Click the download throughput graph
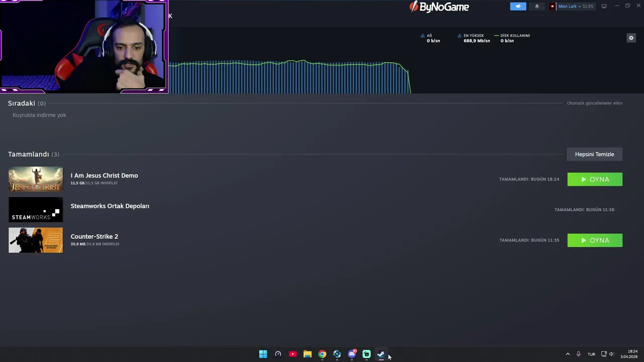 pyautogui.click(x=289, y=77)
